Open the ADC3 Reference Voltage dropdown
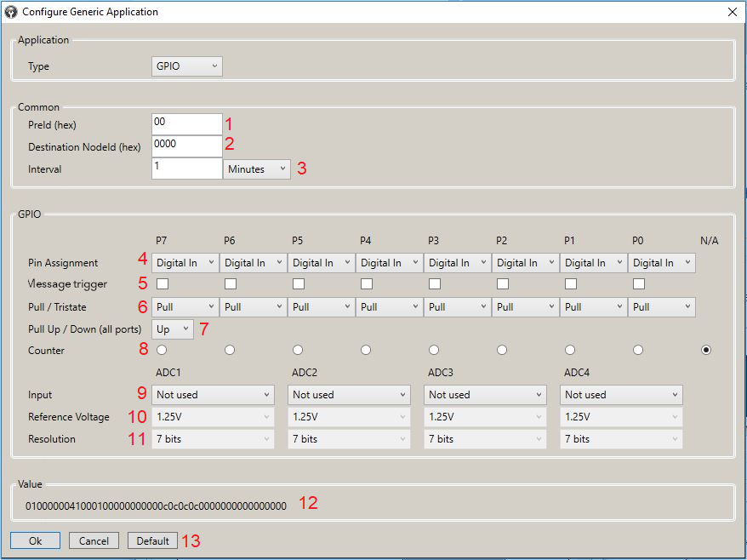The height and width of the screenshot is (560, 747). (x=485, y=417)
